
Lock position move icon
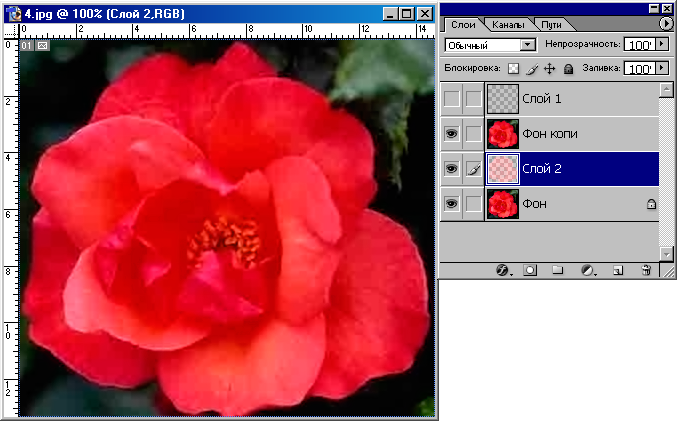click(x=549, y=69)
